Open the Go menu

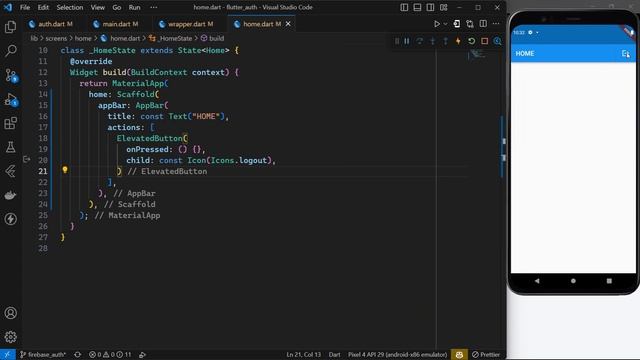[x=117, y=7]
